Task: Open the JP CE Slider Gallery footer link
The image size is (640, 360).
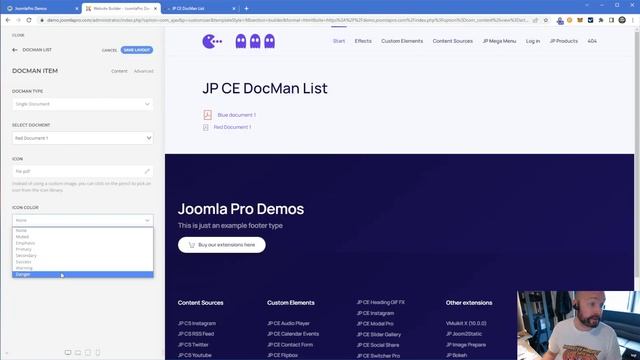Action: click(x=379, y=335)
